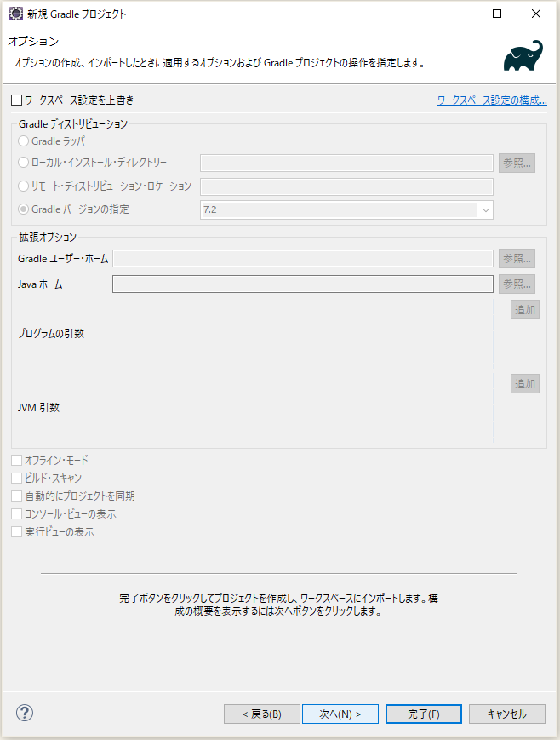Select リモート・ディストリビューション・ロケーション radio option
Screen dimensions: 560x740
tap(23, 186)
